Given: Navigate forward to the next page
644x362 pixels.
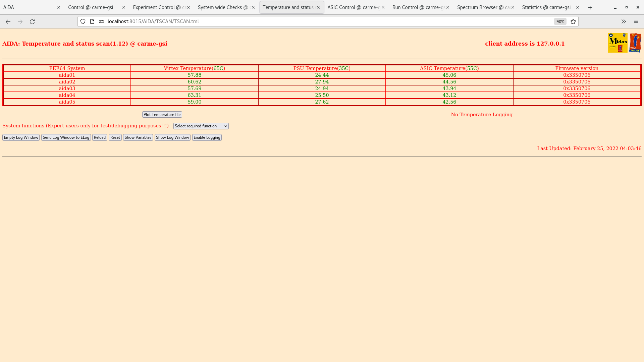Looking at the screenshot, I should 20,21.
